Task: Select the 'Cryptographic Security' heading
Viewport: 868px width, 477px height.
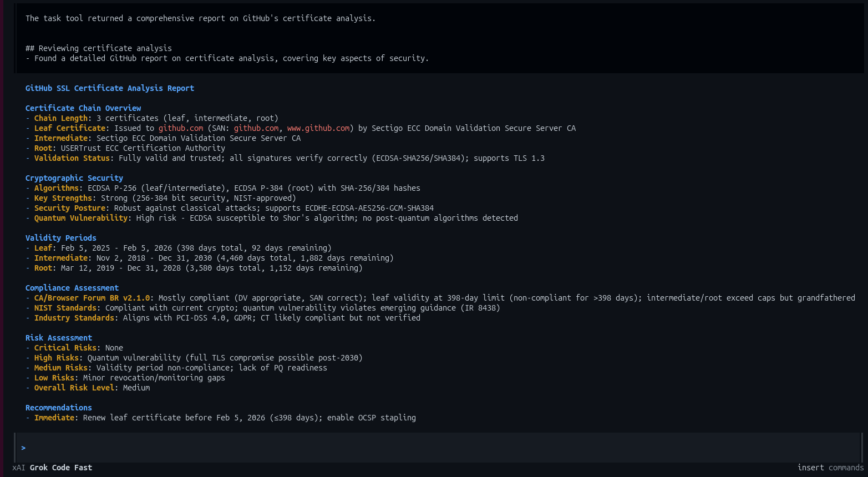Action: coord(74,178)
